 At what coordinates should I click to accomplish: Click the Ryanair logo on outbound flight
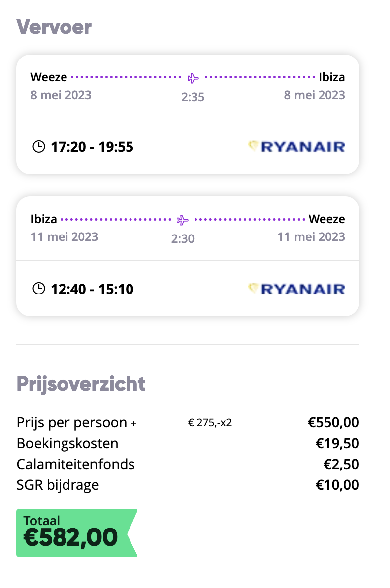click(x=297, y=147)
